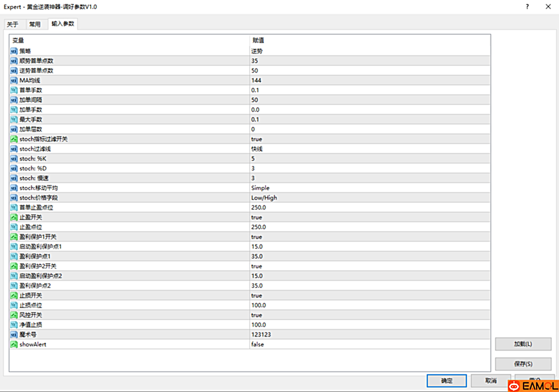Screen dimensions: 559x392
Task: Toggle 风控开关 value from true
Action: click(256, 315)
